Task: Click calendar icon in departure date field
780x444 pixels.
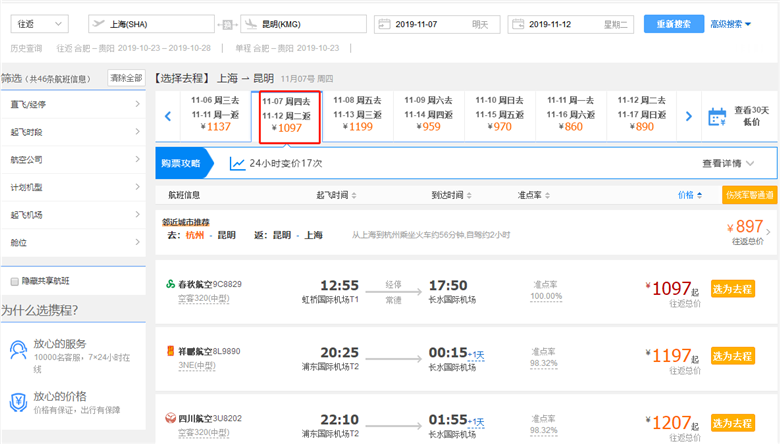Action: 384,24
